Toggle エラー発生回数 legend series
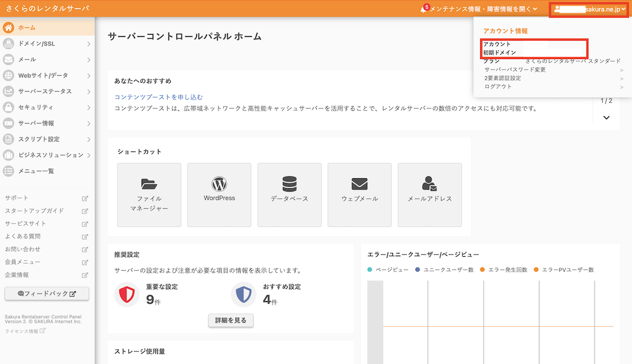The image size is (632, 364). [503, 270]
